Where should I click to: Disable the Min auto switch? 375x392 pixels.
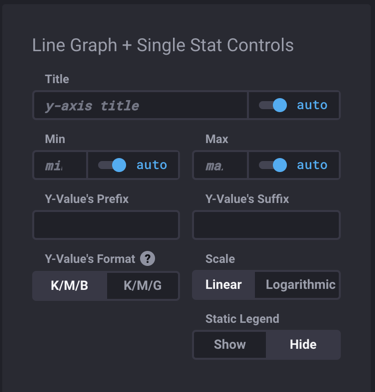112,165
